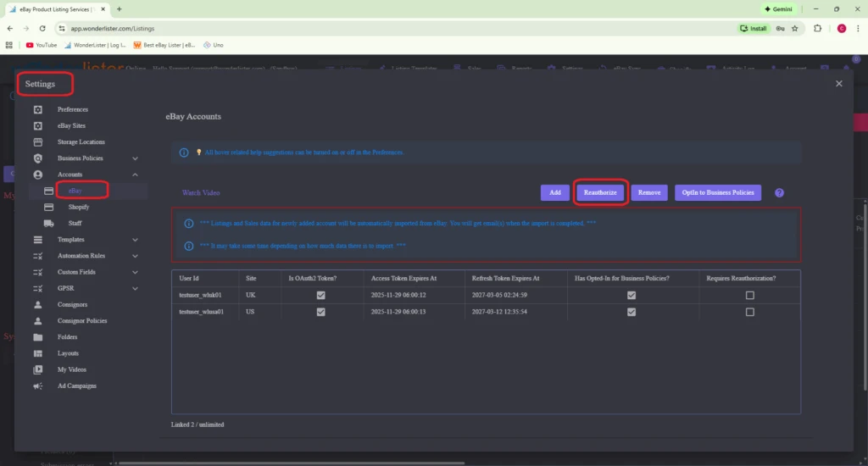Click the Add account button
Viewport: 868px width, 466px height.
point(554,192)
